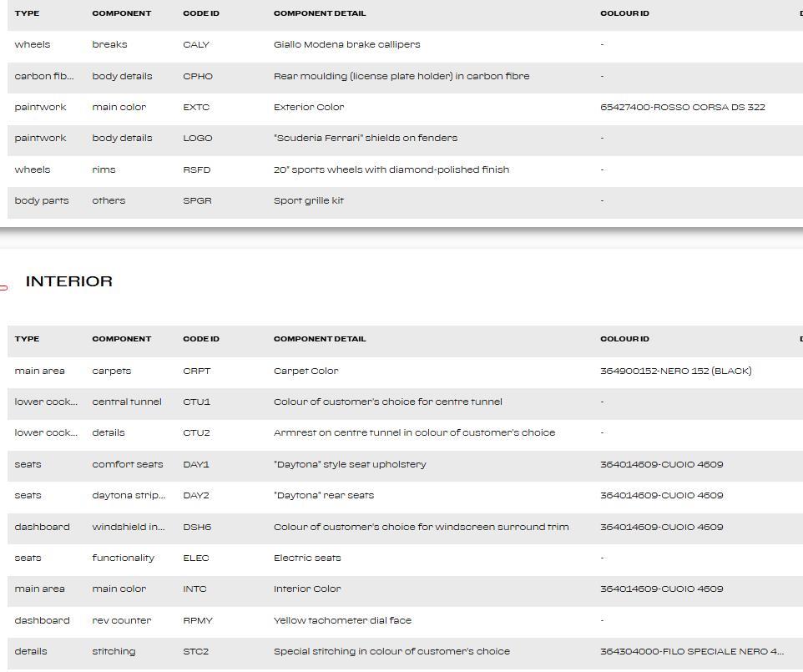The image size is (803, 672).
Task: Click Interior table CODE ID header
Action: (201, 339)
